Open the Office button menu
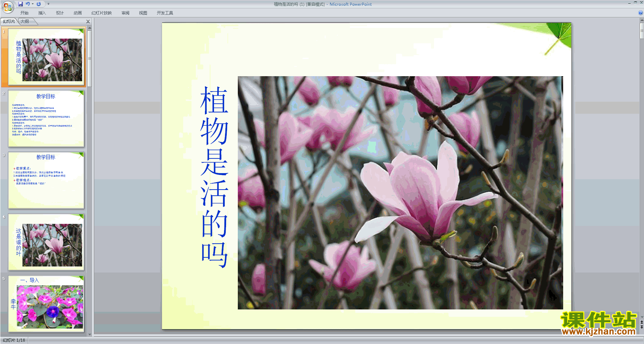 point(7,7)
